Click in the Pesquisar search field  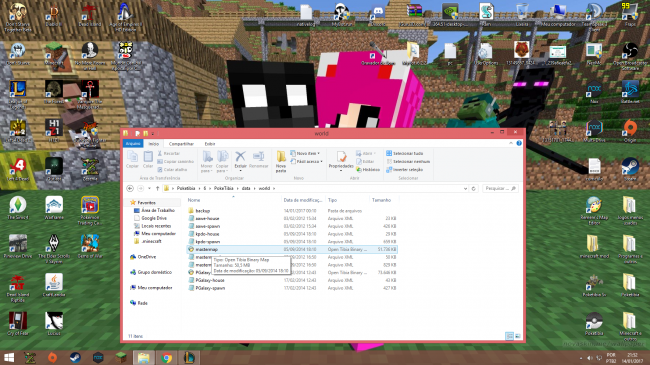[500, 188]
